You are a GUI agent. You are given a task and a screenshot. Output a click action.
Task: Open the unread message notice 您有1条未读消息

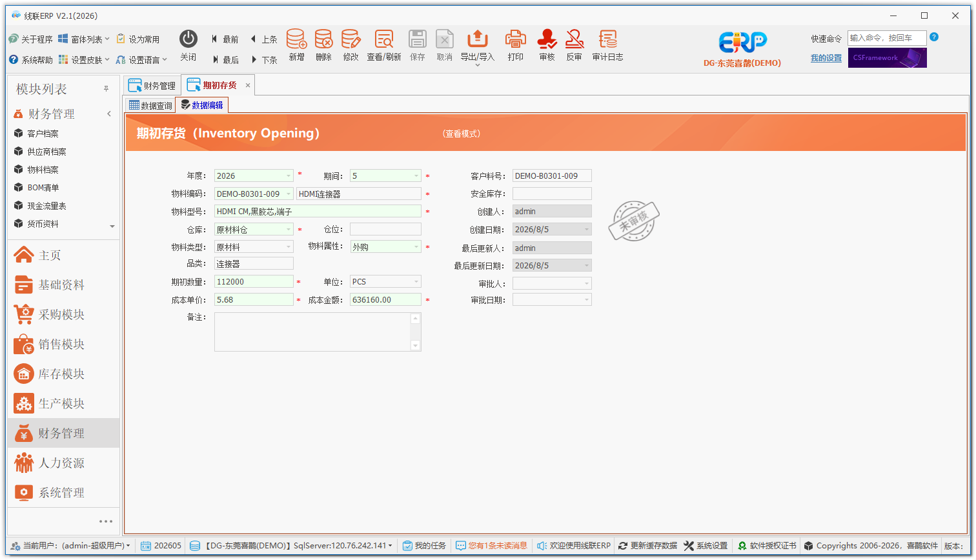[x=491, y=546]
